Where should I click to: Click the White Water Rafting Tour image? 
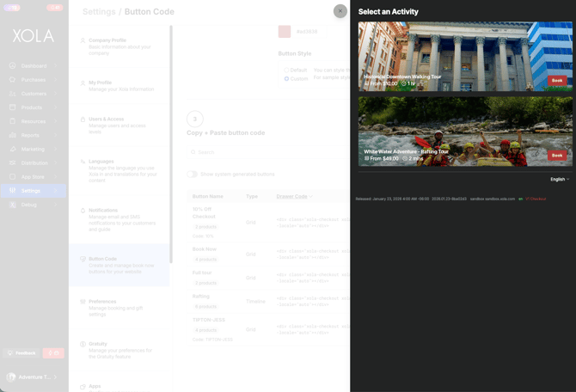click(465, 132)
